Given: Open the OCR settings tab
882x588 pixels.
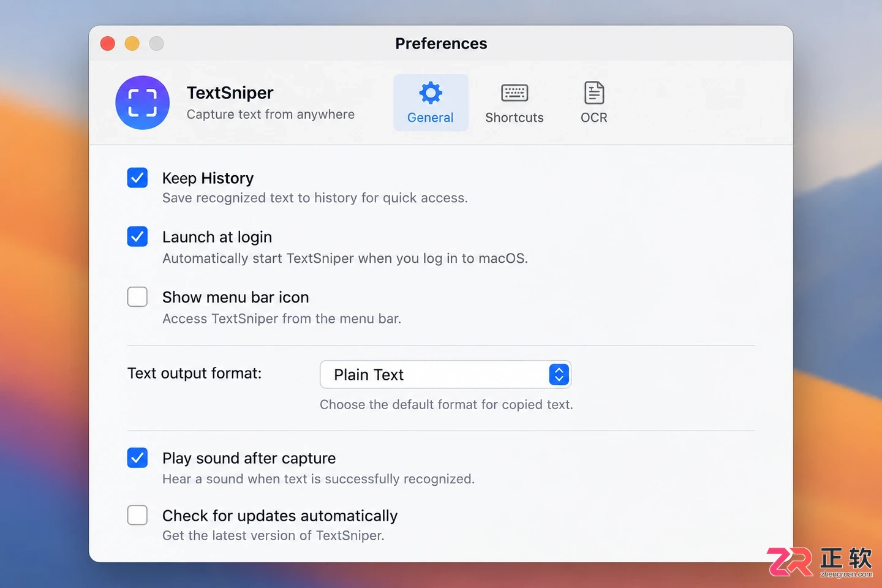Looking at the screenshot, I should [594, 103].
